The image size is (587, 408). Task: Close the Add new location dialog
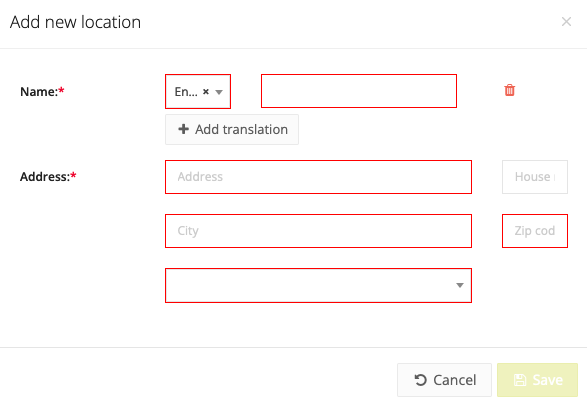coord(566,22)
